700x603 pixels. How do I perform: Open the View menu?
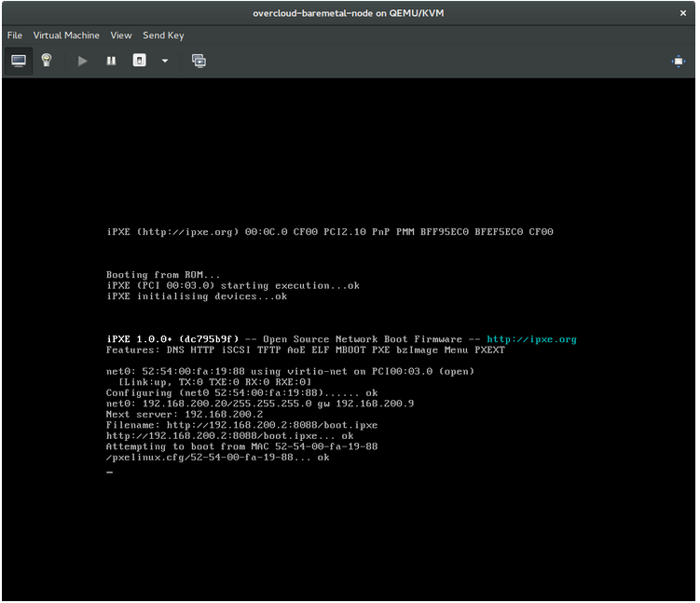121,35
